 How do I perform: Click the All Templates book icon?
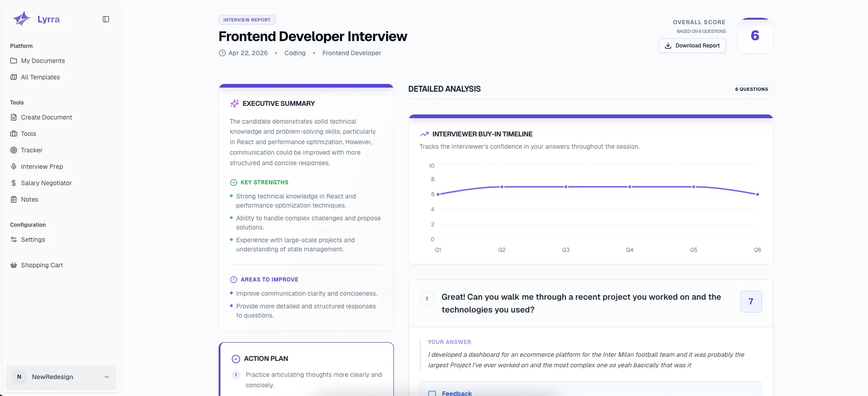tap(14, 77)
